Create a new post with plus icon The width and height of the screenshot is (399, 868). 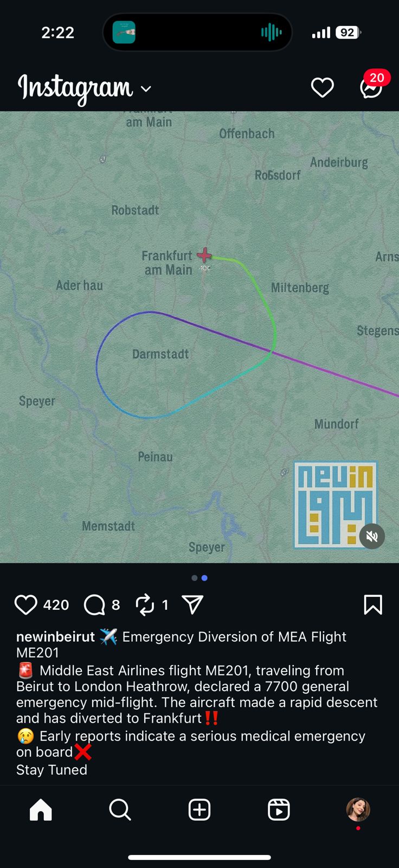click(x=200, y=810)
